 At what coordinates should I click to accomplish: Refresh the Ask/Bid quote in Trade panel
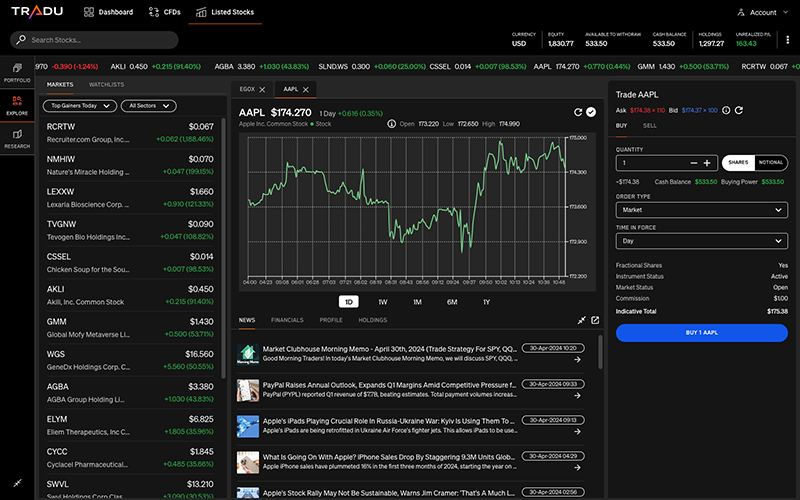pos(738,110)
